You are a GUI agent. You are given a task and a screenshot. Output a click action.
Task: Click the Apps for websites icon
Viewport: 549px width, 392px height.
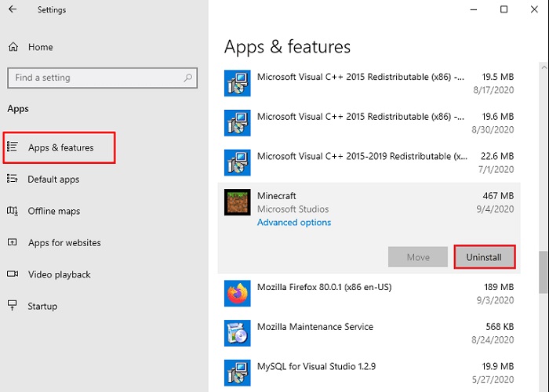(13, 242)
